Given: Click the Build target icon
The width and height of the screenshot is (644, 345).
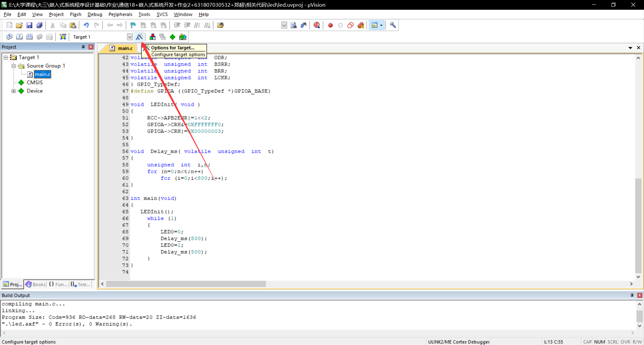Looking at the screenshot, I should (x=19, y=37).
